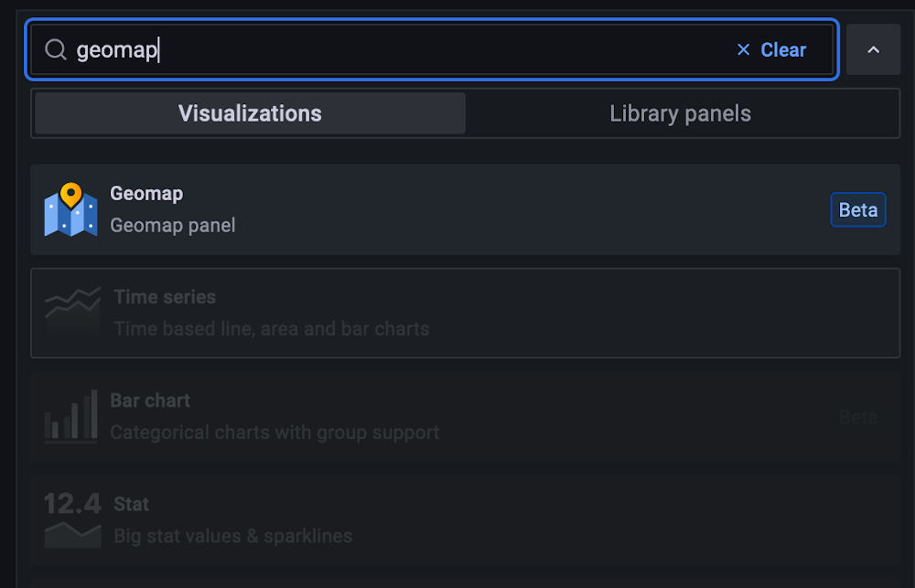
Task: Select the Geomap panel map icon
Action: pyautogui.click(x=71, y=209)
